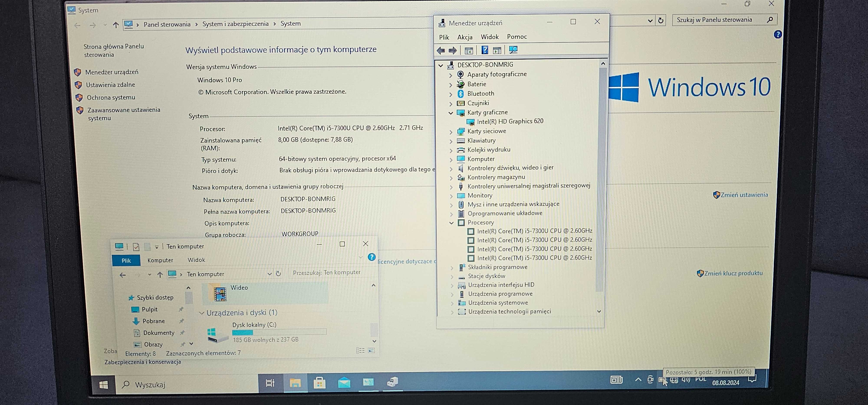
Task: Collapse Urządzenia i dyski section
Action: pyautogui.click(x=202, y=313)
